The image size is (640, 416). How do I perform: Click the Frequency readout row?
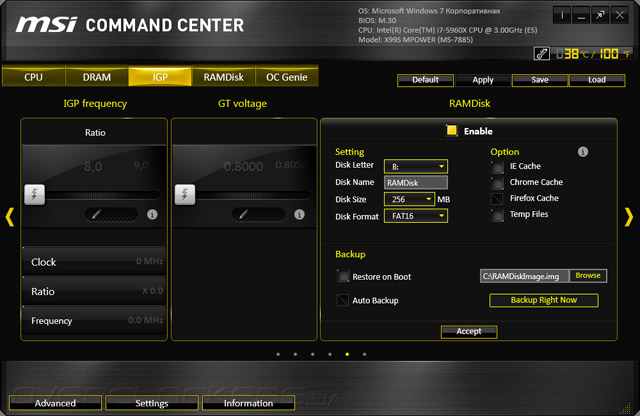pyautogui.click(x=94, y=320)
